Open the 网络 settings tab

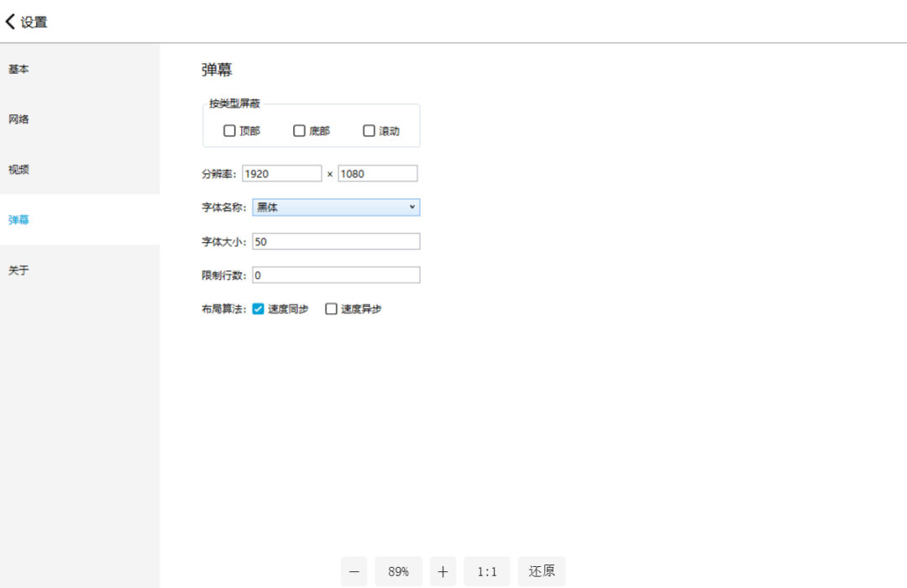(x=80, y=119)
